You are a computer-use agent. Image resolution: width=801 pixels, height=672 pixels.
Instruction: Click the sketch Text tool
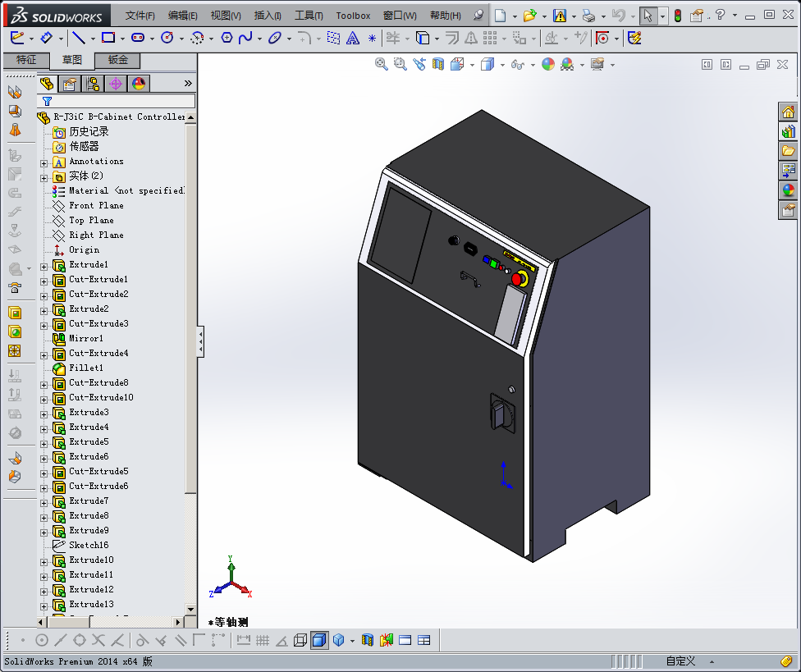click(x=352, y=39)
